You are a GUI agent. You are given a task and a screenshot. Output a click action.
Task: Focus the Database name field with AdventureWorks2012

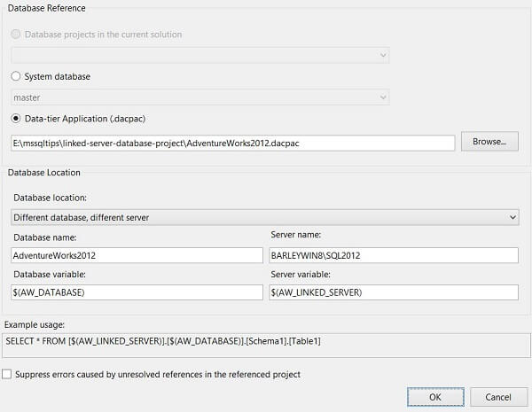(137, 255)
